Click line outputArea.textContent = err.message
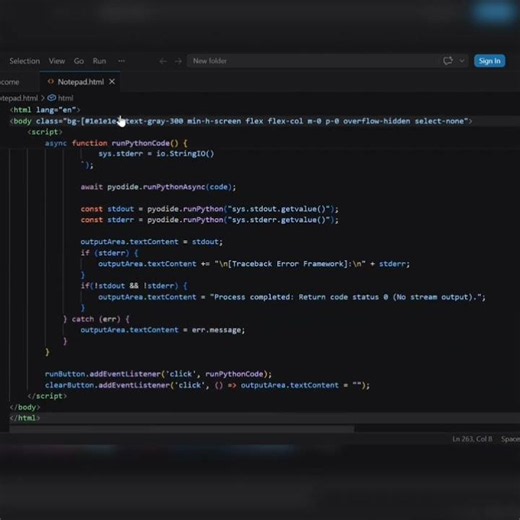 [x=163, y=330]
